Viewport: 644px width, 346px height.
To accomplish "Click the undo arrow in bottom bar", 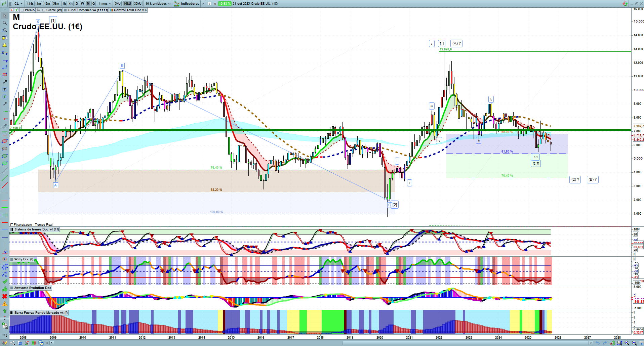I will (597, 343).
